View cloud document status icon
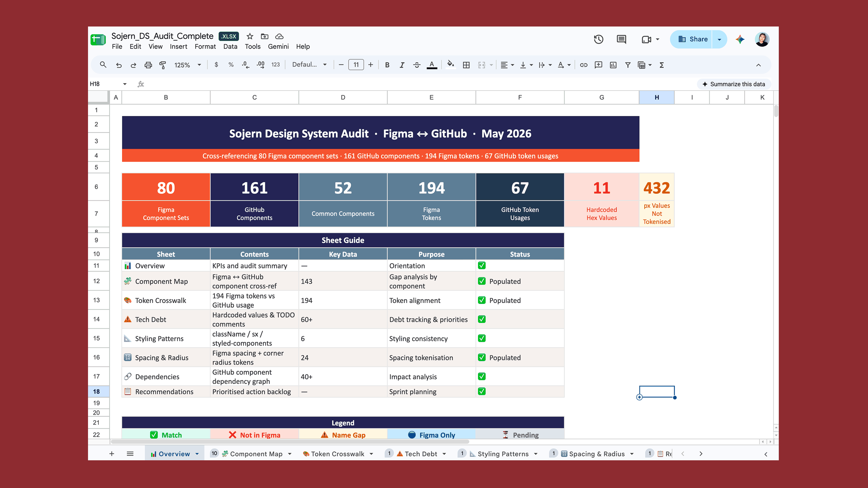Screen dimensions: 868x488 point(279,36)
